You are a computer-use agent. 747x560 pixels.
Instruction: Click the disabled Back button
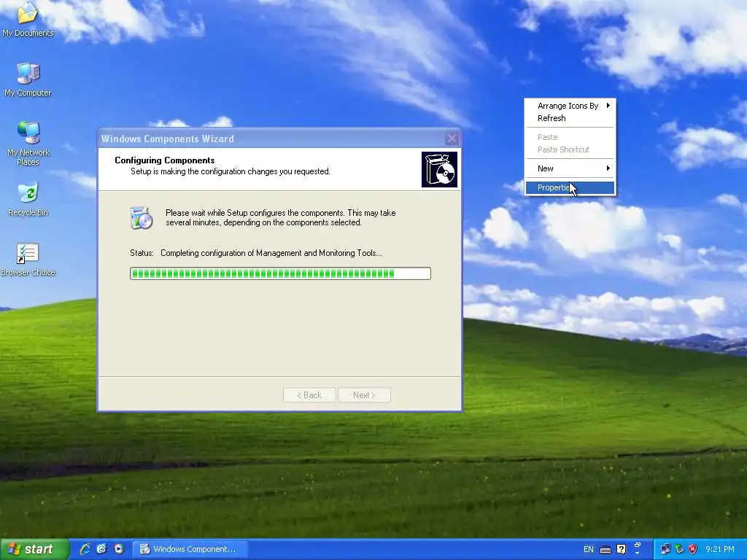click(x=309, y=395)
